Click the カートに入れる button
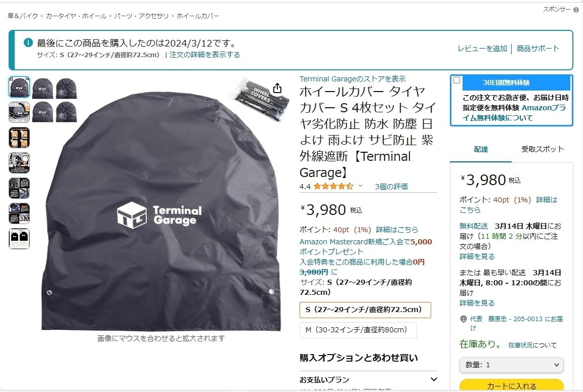This screenshot has width=583, height=392. click(x=511, y=385)
